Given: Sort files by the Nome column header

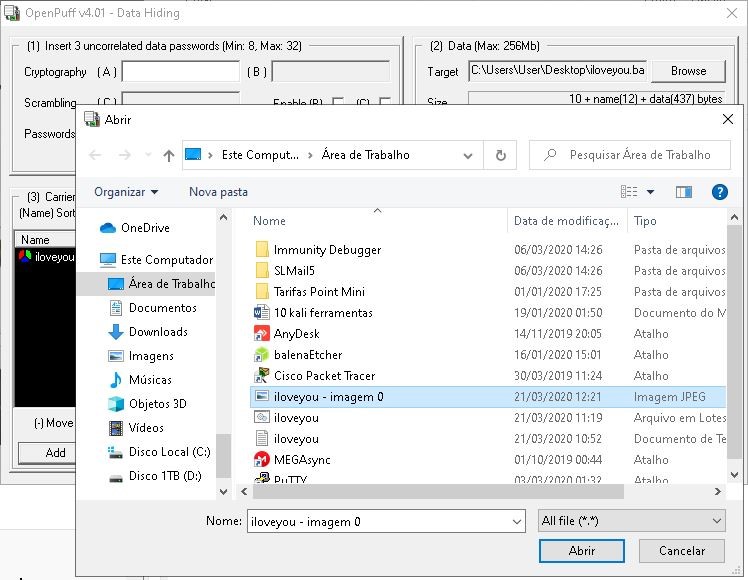Looking at the screenshot, I should pyautogui.click(x=270, y=221).
